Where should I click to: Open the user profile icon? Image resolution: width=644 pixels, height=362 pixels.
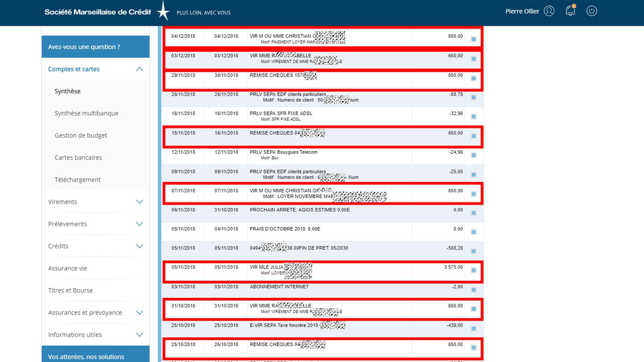[x=549, y=11]
